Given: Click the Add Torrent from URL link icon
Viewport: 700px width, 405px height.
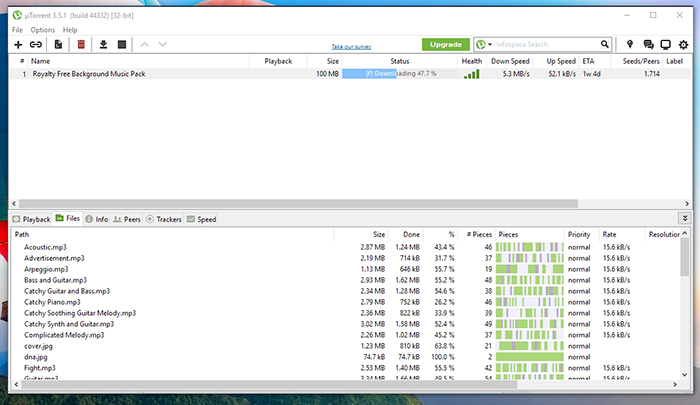Looking at the screenshot, I should click(36, 45).
